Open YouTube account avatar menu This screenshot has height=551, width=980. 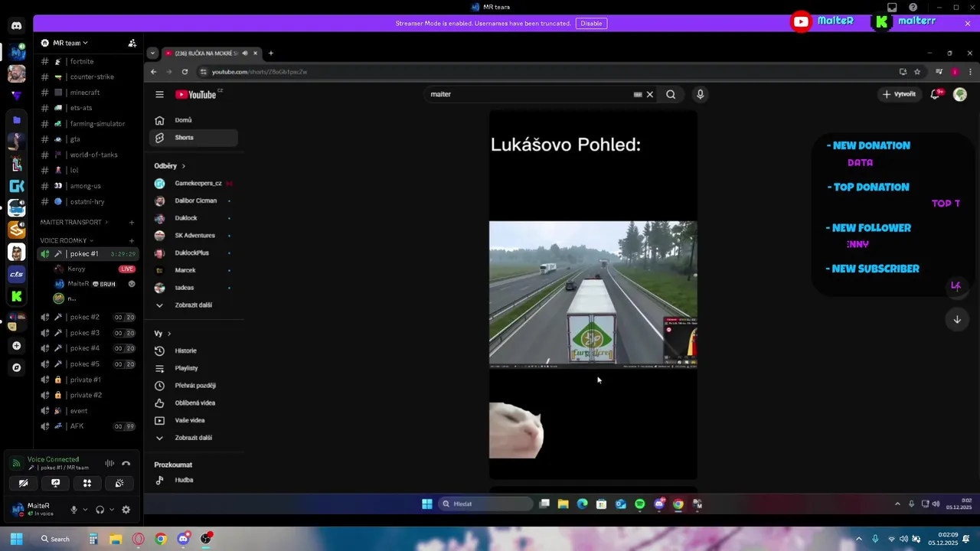[x=959, y=94]
